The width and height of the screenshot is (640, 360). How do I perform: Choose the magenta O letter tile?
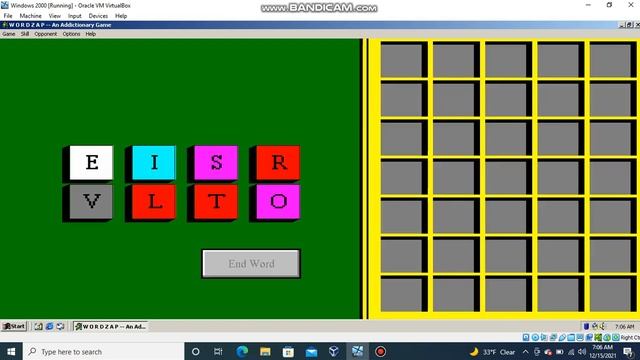[278, 202]
